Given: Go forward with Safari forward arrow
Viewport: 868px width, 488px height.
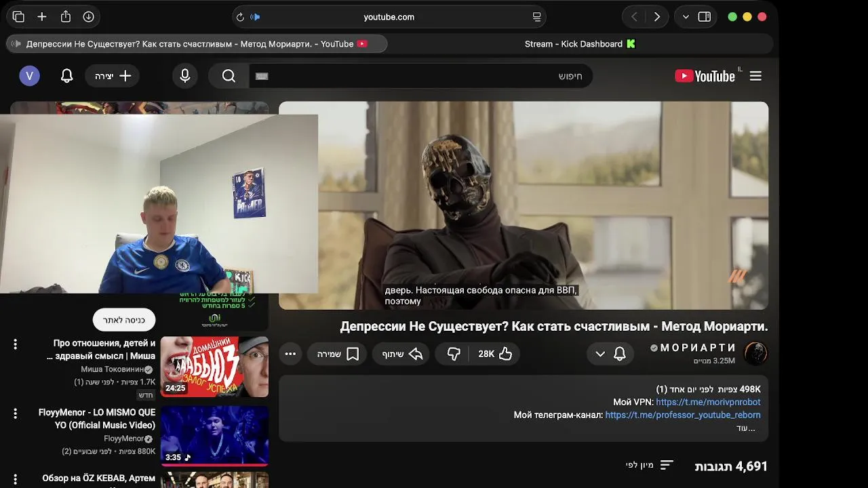Looking at the screenshot, I should [x=656, y=17].
